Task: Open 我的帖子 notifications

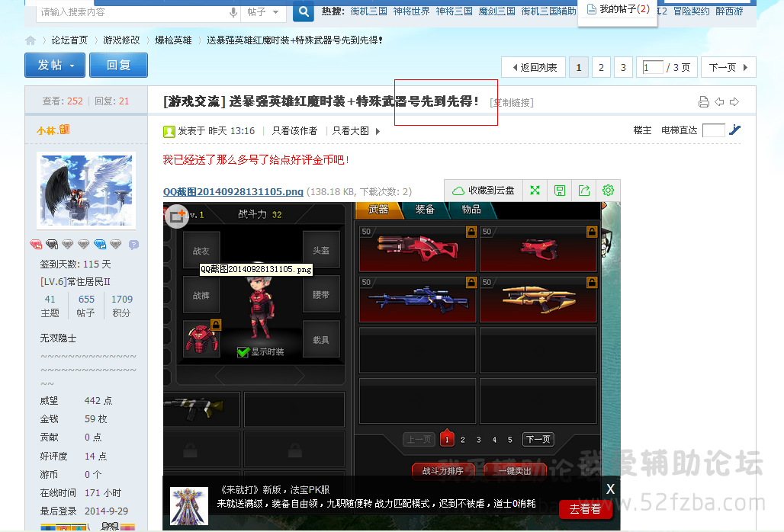Action: click(618, 9)
